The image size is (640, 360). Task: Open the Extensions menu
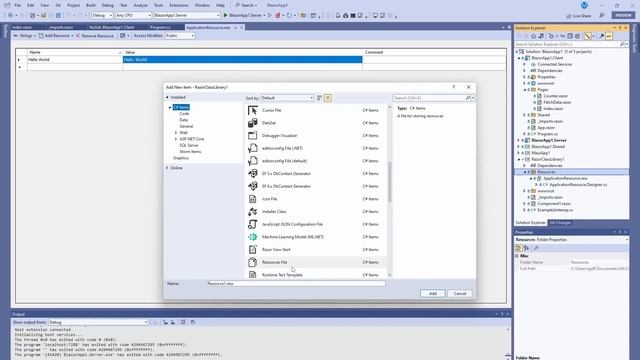click(179, 5)
